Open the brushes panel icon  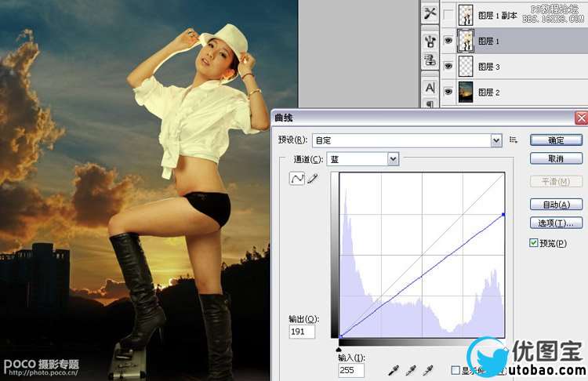(x=430, y=42)
